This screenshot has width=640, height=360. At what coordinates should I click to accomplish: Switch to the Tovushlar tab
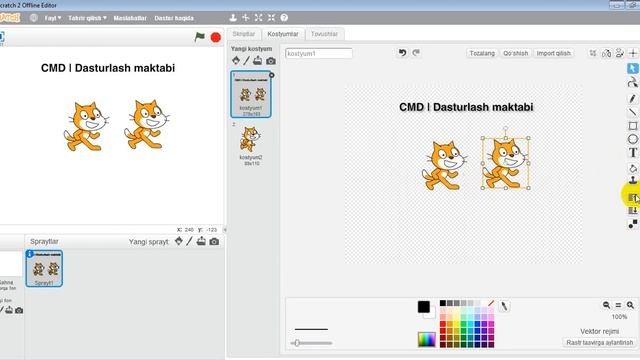tap(324, 34)
